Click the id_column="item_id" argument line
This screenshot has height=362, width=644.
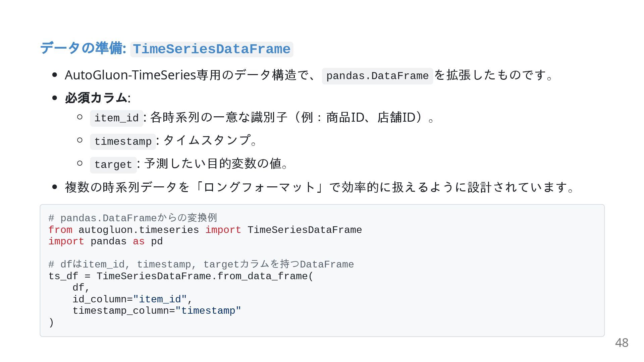click(x=132, y=299)
